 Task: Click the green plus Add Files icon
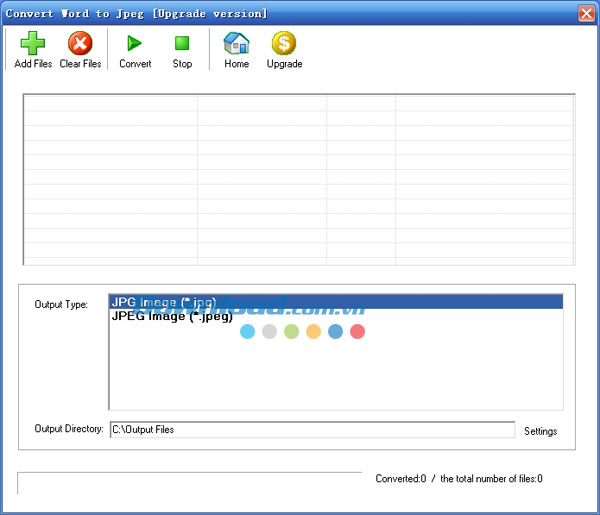(x=33, y=44)
